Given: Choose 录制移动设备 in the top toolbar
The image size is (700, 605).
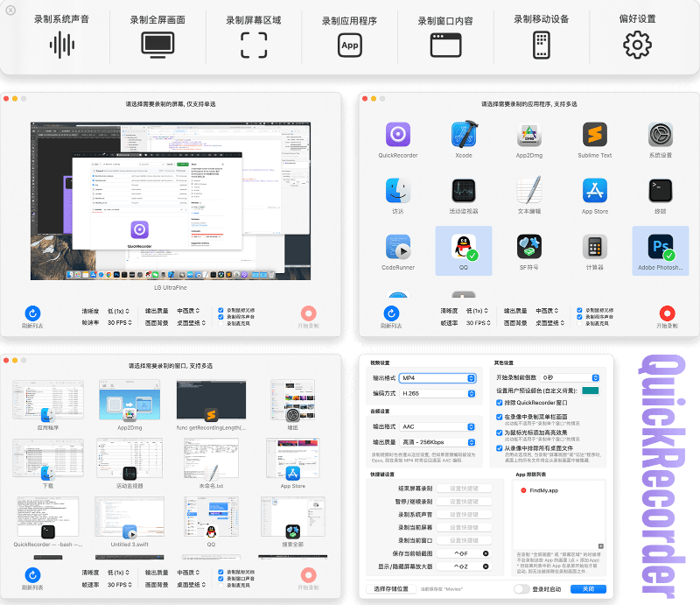Looking at the screenshot, I should click(x=542, y=37).
